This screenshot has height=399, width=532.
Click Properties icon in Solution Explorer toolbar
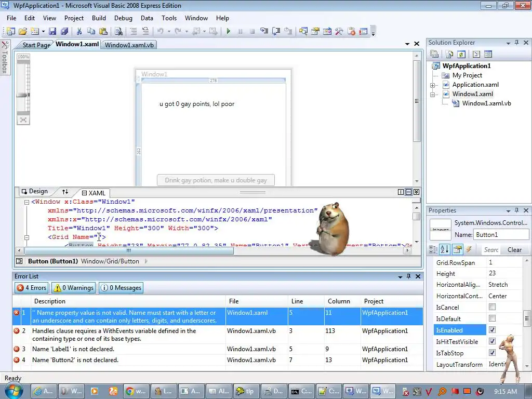(x=434, y=54)
